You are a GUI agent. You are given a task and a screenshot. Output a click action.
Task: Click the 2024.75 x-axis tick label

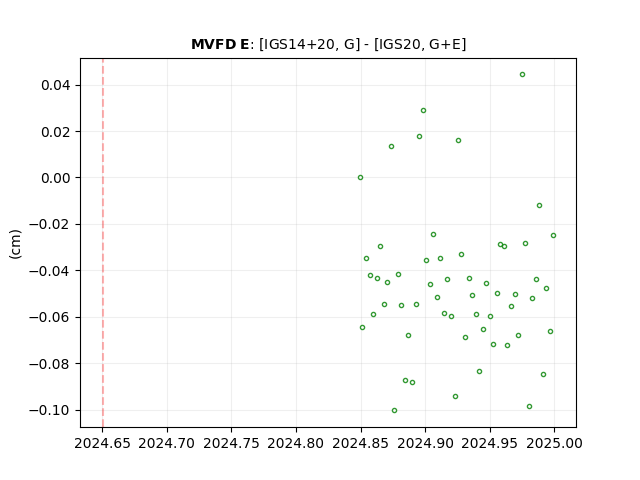pyautogui.click(x=231, y=443)
